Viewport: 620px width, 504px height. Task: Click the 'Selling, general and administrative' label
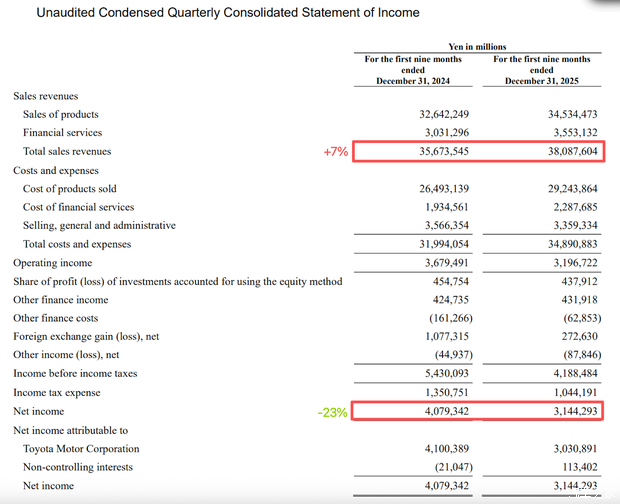point(99,226)
